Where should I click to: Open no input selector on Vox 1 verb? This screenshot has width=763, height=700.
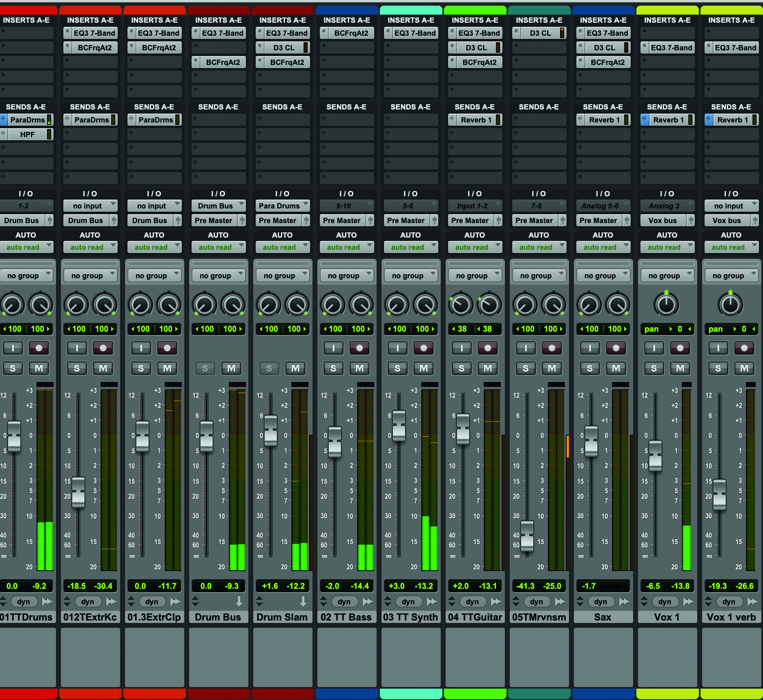732,206
